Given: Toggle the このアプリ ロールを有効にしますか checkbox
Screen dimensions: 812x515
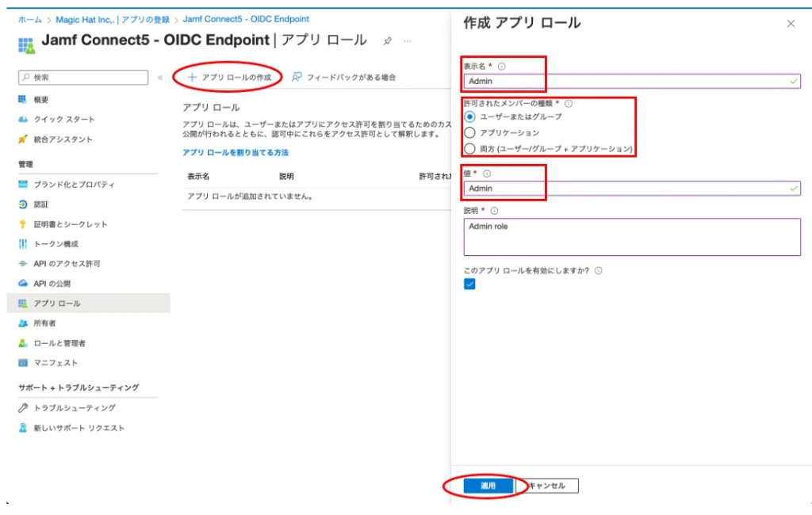Looking at the screenshot, I should click(x=469, y=284).
